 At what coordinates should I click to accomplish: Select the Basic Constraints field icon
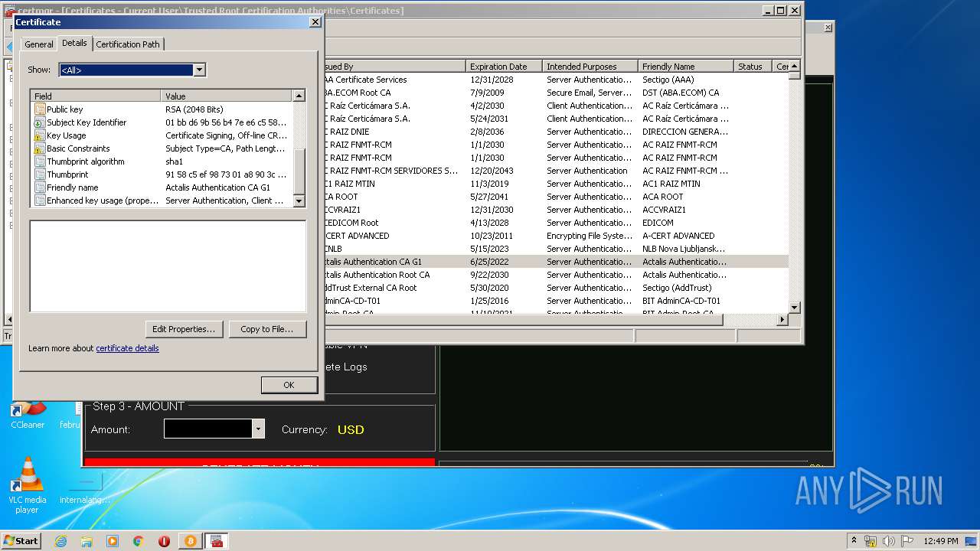tap(40, 148)
